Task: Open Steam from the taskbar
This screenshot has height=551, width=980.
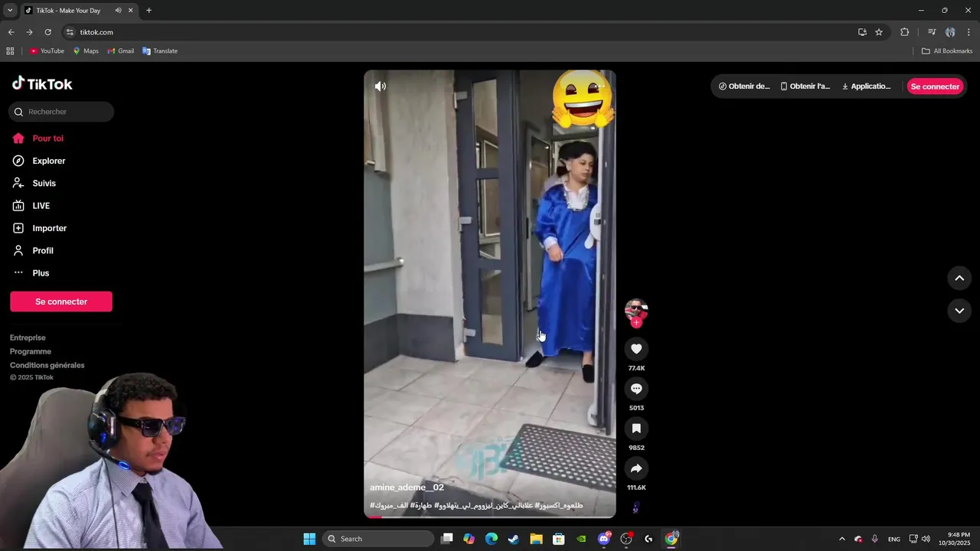Action: point(514,539)
